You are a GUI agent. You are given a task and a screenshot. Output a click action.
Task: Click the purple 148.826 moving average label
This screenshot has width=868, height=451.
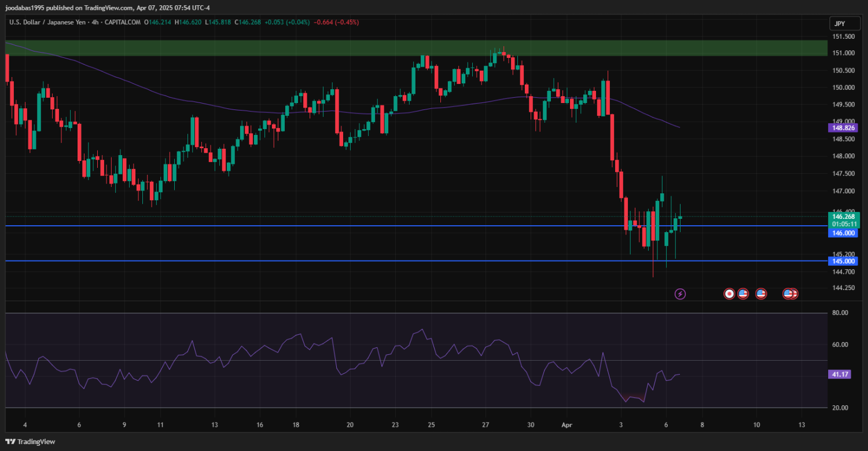coord(844,128)
